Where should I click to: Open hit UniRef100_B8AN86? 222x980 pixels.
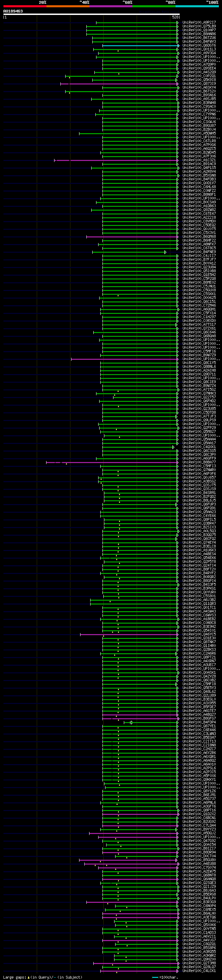[199, 34]
